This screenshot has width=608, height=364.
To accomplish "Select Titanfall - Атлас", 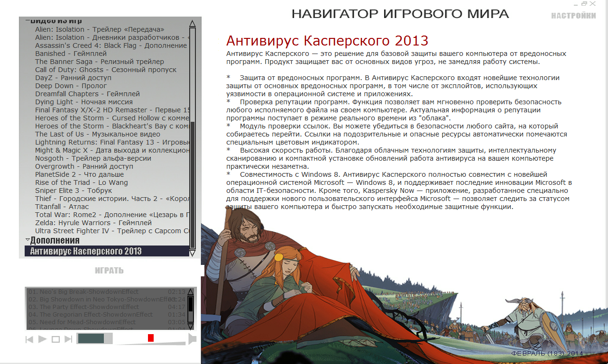I will [x=62, y=207].
